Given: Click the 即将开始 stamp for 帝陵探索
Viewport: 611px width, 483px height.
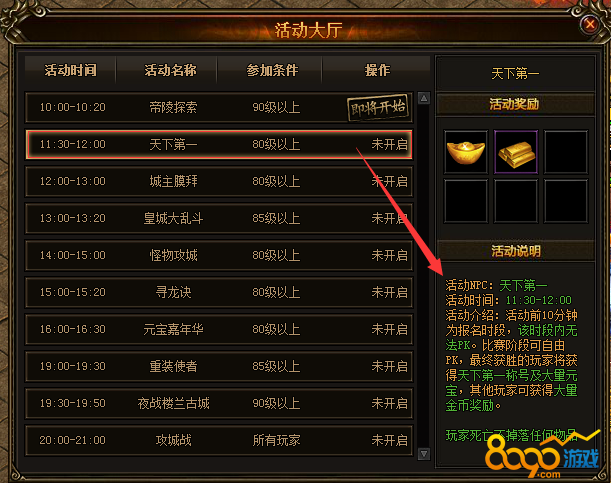Looking at the screenshot, I should tap(378, 107).
